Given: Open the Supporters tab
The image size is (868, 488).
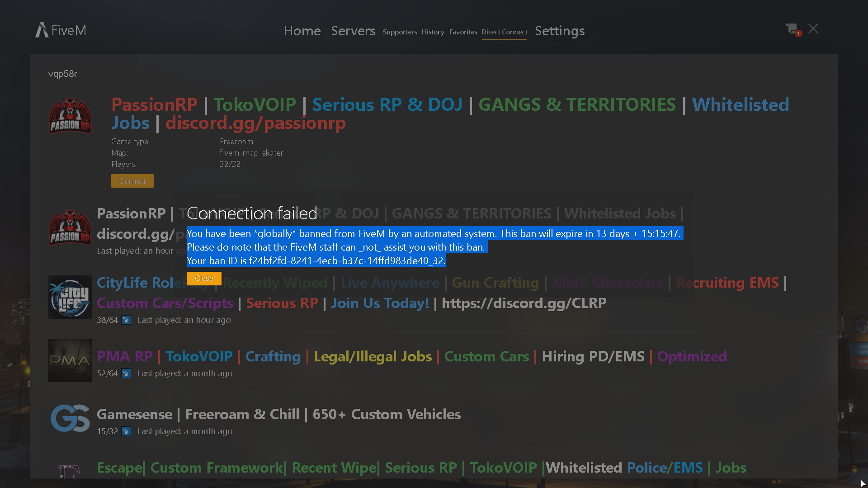Looking at the screenshot, I should [x=400, y=32].
